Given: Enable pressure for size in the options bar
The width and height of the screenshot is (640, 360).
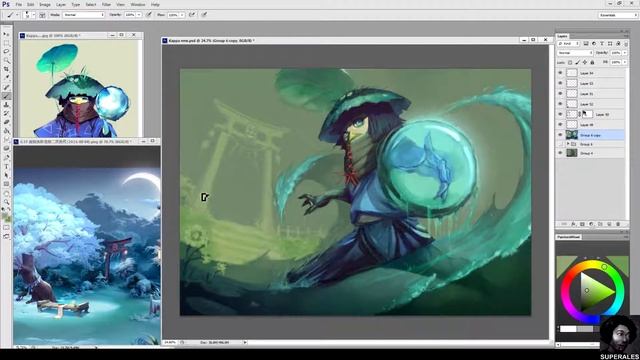Looking at the screenshot, I should coord(204,15).
